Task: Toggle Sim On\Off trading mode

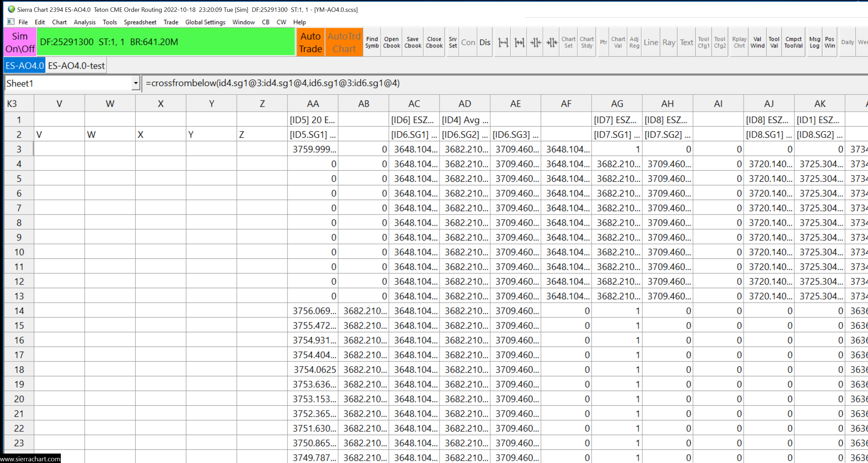Action: (x=20, y=42)
